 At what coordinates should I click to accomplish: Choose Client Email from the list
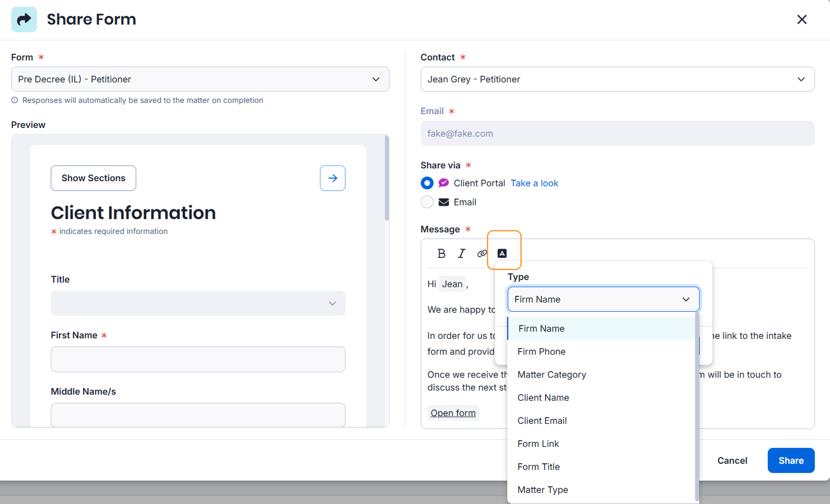542,421
